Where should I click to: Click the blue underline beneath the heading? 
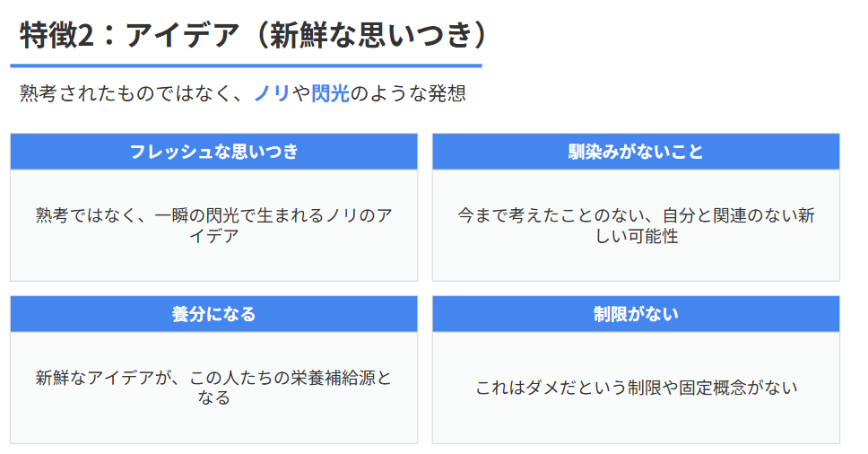point(246,65)
